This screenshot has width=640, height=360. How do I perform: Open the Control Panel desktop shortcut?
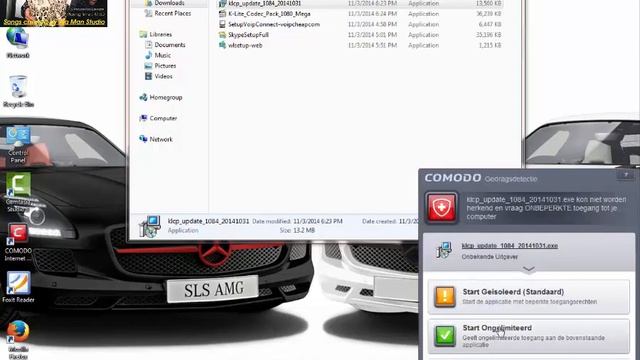(x=18, y=144)
